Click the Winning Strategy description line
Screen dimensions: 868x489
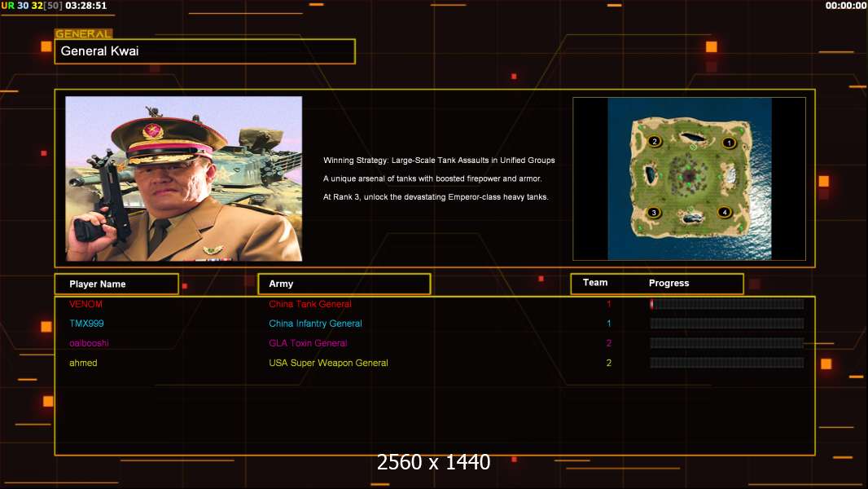coord(439,160)
